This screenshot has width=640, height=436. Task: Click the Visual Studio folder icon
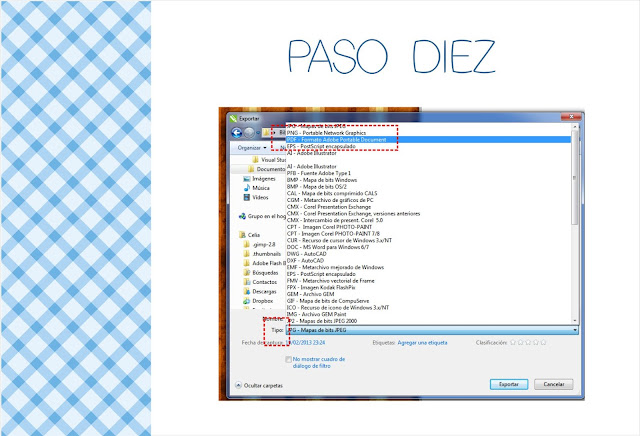pyautogui.click(x=256, y=160)
